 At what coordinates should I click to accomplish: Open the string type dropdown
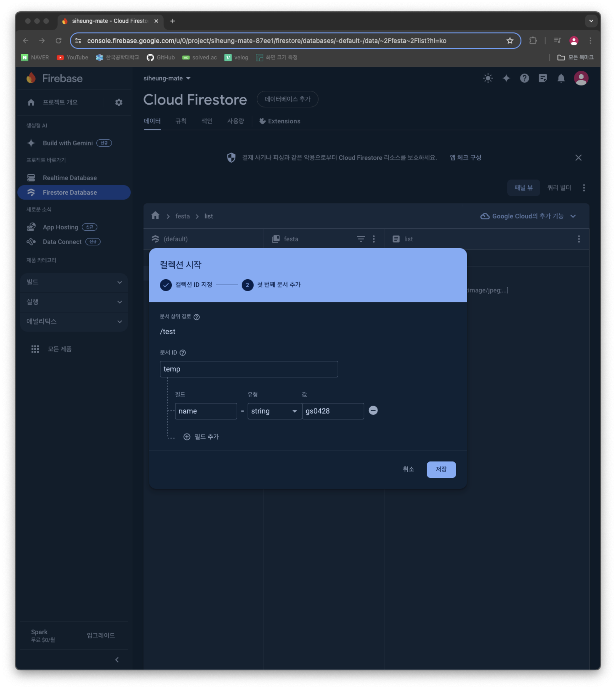click(x=274, y=411)
